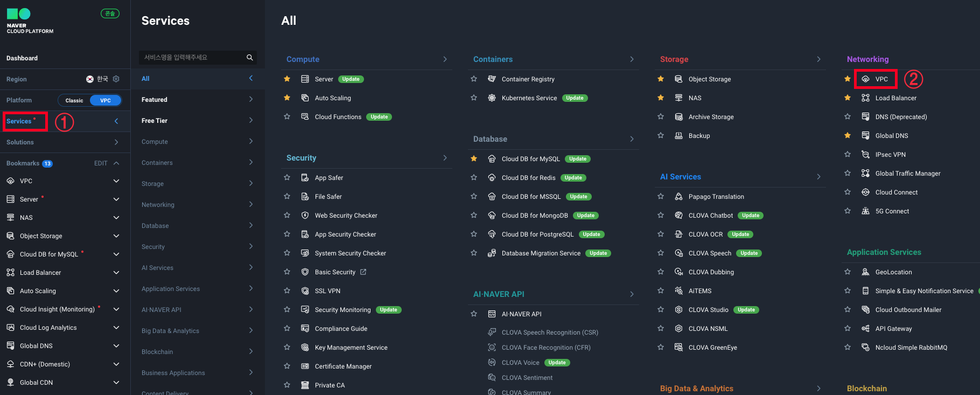This screenshot has height=395, width=980.
Task: Click the Papago Translation icon
Action: [678, 197]
